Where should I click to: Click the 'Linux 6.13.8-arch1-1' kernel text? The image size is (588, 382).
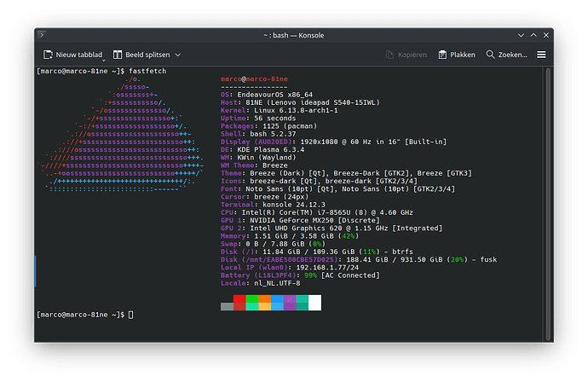click(296, 110)
